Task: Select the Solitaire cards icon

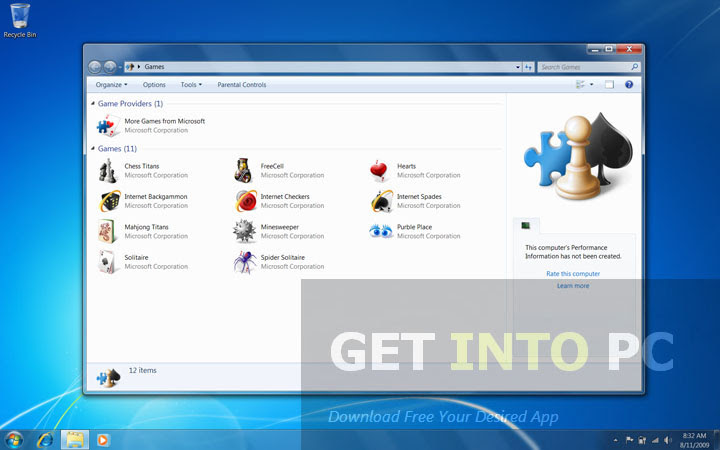Action: tap(107, 262)
